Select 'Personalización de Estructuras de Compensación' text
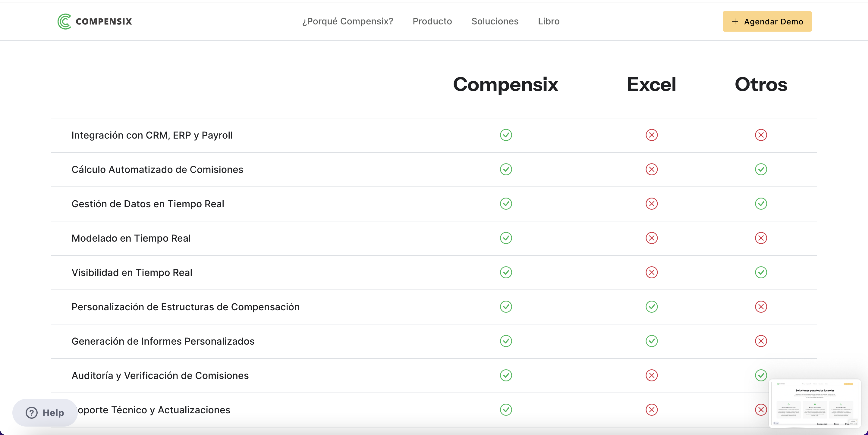The image size is (868, 435). pos(185,307)
